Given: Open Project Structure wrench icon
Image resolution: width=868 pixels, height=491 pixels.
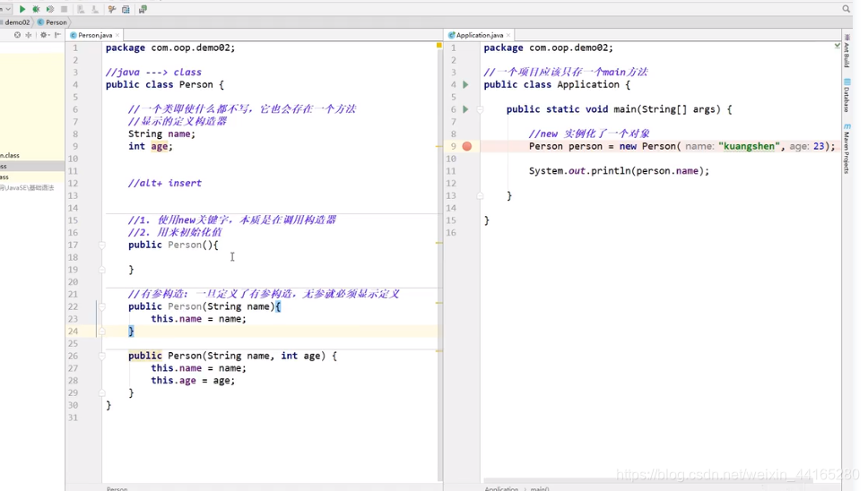Looking at the screenshot, I should tap(112, 9).
